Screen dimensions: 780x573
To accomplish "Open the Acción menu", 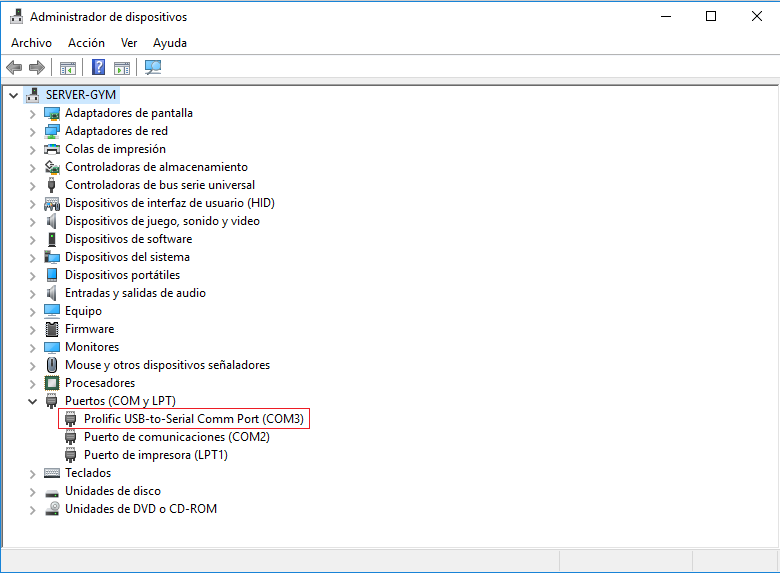I will (86, 43).
